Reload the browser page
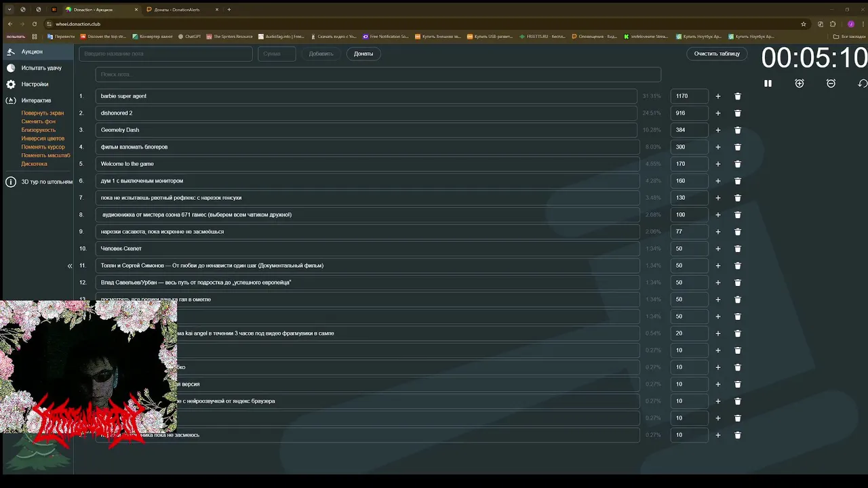 click(35, 24)
